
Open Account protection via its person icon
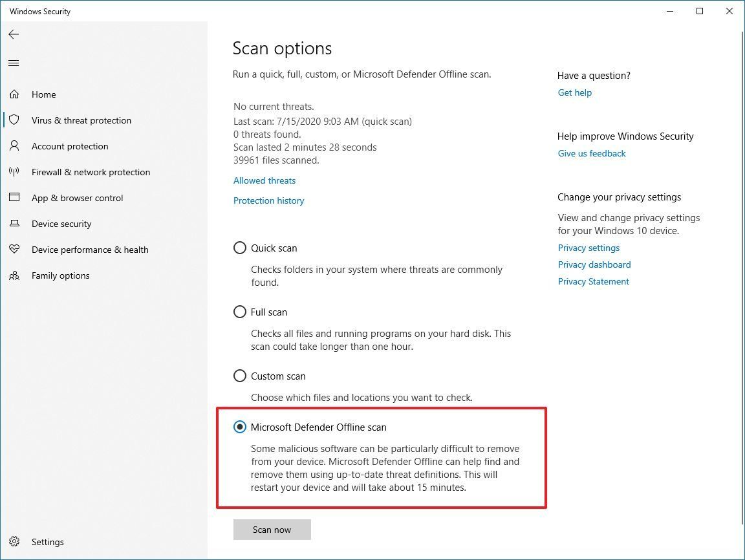(14, 146)
